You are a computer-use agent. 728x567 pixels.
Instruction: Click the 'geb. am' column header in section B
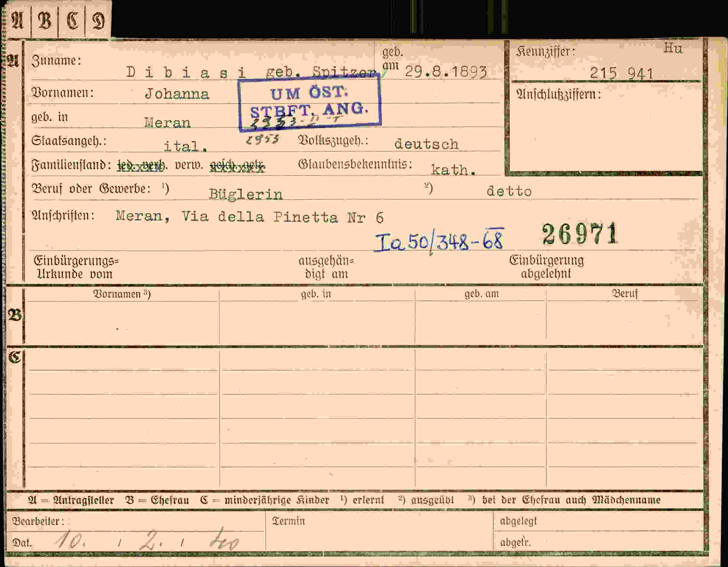[x=482, y=293]
